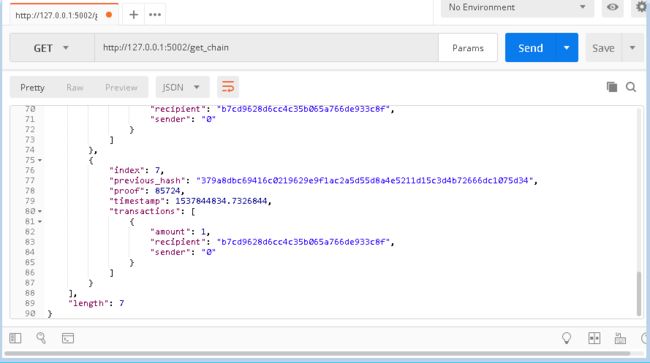Click the Save button

(603, 48)
